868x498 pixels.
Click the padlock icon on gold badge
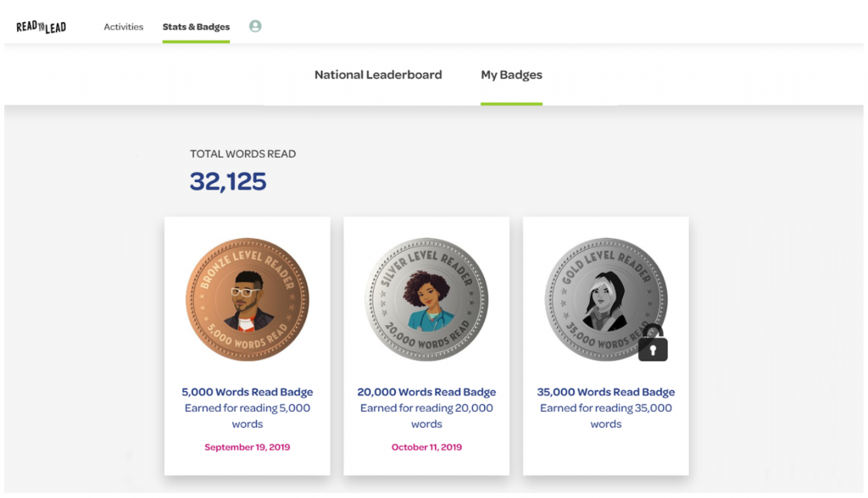pos(653,343)
